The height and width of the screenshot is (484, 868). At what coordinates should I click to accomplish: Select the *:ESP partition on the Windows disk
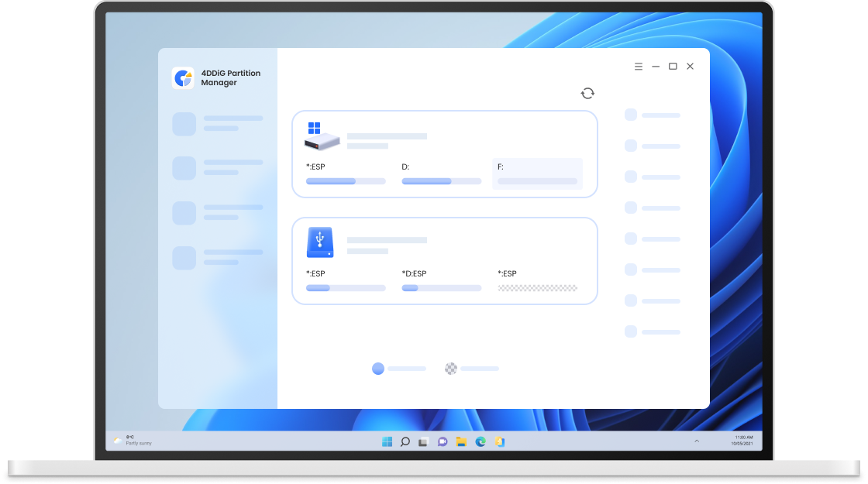click(x=346, y=173)
